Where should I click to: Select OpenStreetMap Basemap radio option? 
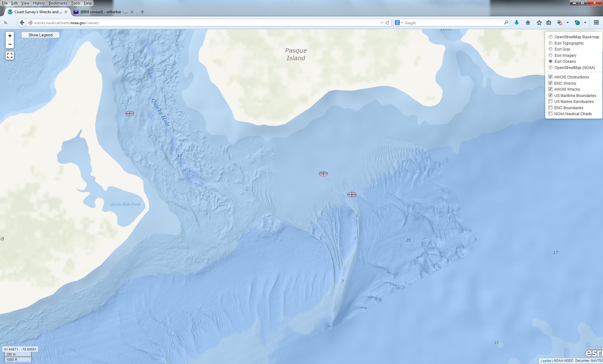(x=551, y=37)
